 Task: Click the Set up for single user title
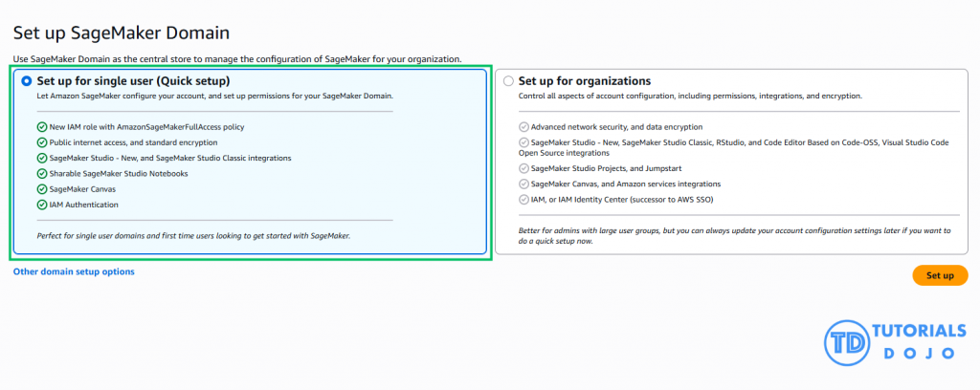(132, 81)
